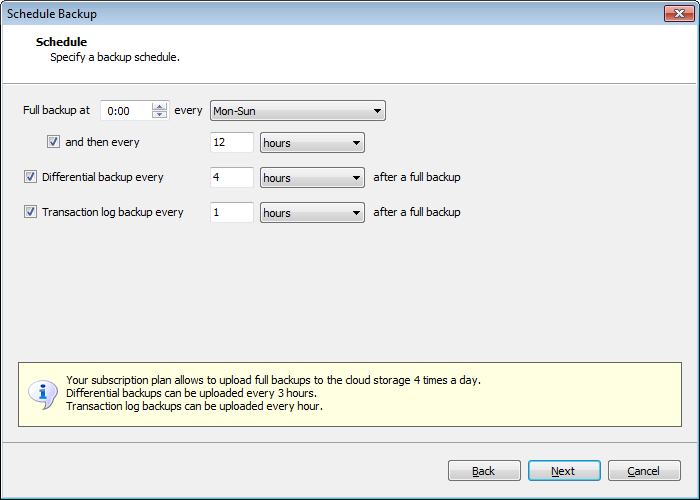700x500 pixels.
Task: Increase full backup time with up arrow
Action: (159, 107)
